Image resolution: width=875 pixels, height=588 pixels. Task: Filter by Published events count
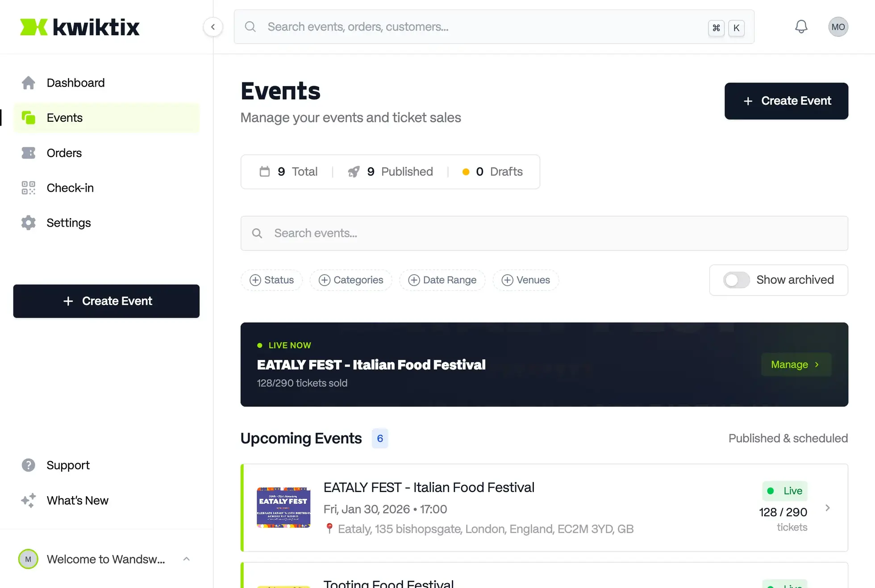[390, 172]
